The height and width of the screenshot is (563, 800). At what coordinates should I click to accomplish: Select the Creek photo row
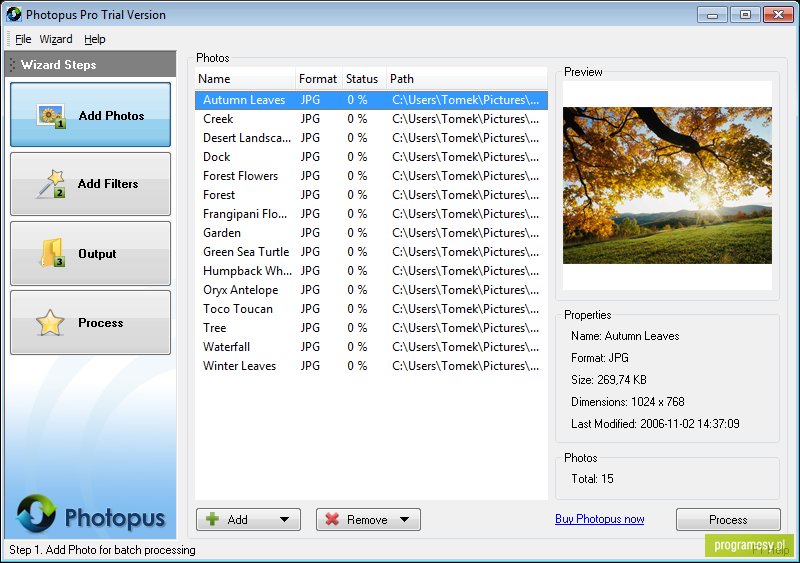tap(371, 119)
